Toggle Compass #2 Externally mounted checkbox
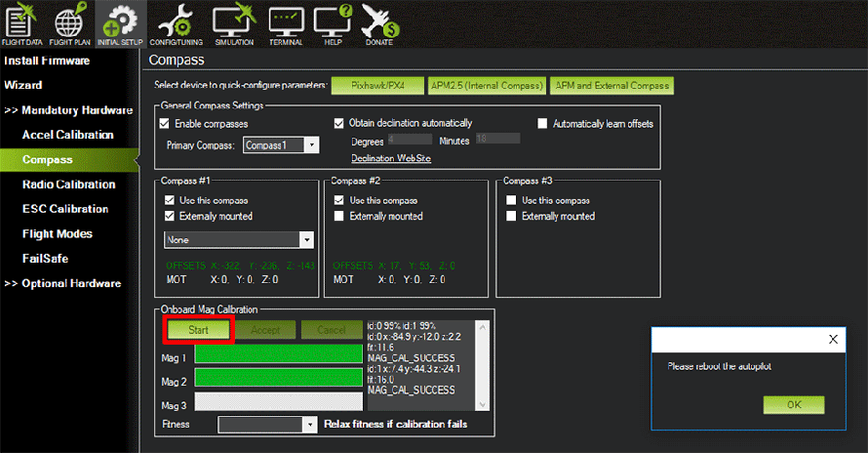The height and width of the screenshot is (453, 868). click(x=340, y=216)
